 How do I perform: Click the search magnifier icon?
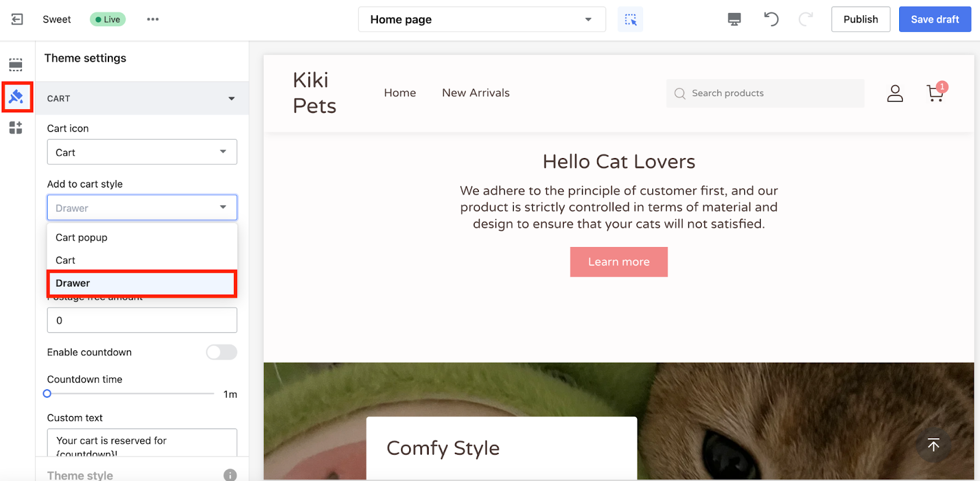pos(680,93)
